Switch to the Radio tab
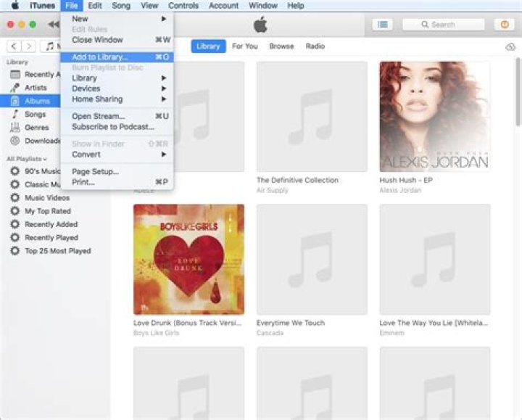The height and width of the screenshot is (420, 522). point(315,46)
